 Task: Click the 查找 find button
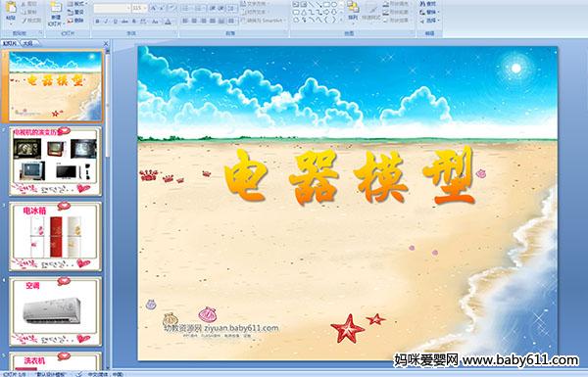tap(428, 4)
